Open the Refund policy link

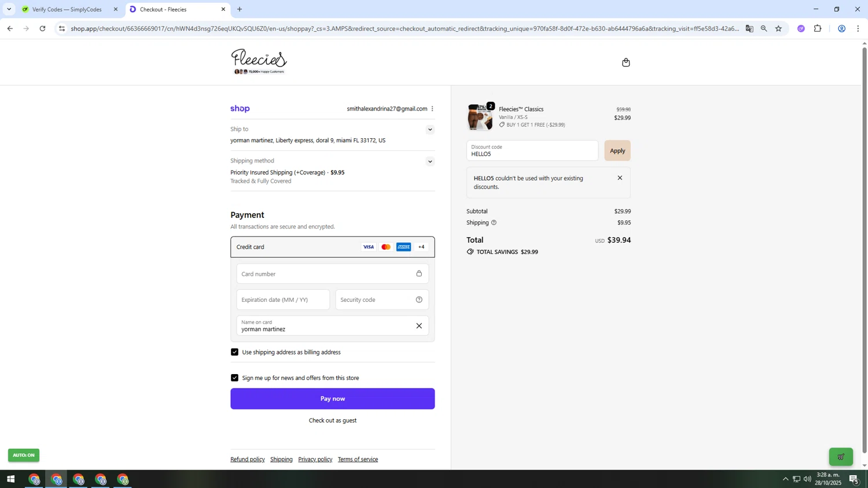pos(248,459)
